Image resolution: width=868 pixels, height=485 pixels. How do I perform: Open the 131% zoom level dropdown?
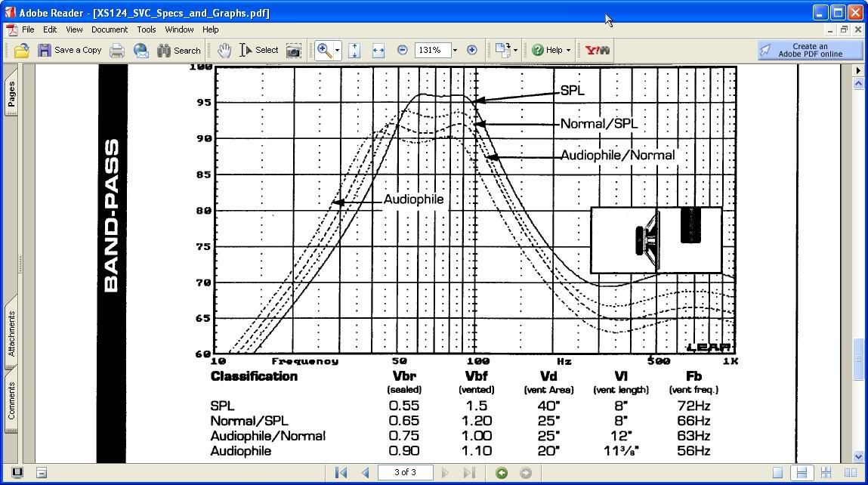tap(453, 50)
